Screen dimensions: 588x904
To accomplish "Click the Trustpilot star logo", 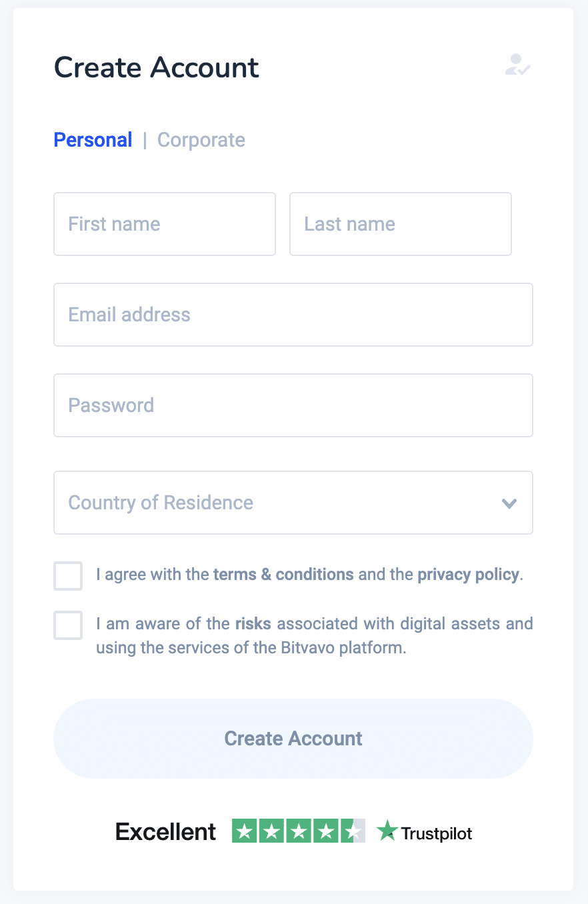I will [387, 831].
